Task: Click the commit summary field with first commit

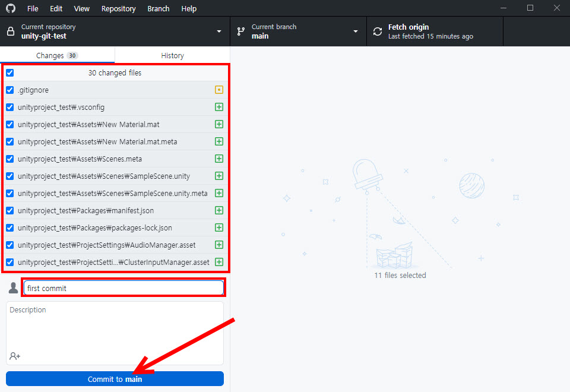Action: click(123, 288)
